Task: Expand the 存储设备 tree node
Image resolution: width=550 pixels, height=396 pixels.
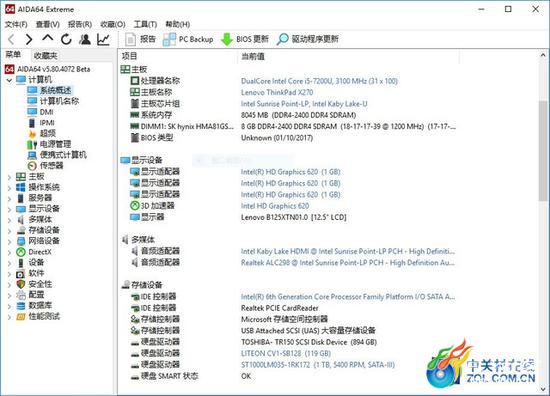Action: point(9,231)
